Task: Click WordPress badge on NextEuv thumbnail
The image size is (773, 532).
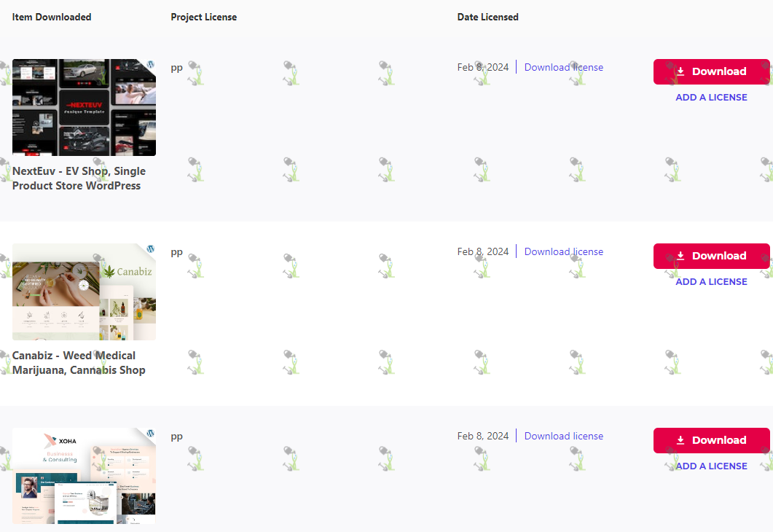Action: click(151, 64)
